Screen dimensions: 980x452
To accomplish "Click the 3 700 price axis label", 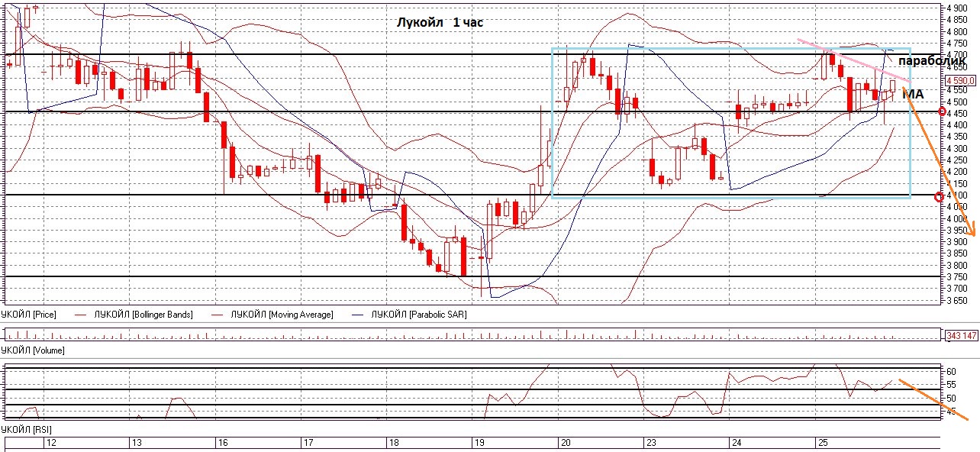I will (958, 289).
